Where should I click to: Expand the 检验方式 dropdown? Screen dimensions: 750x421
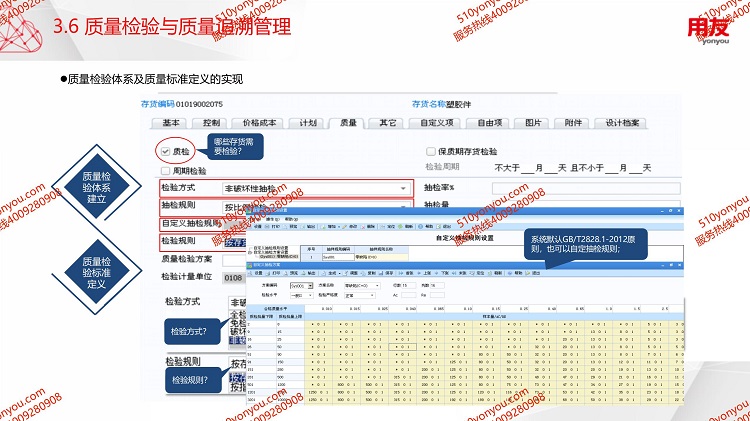404,188
